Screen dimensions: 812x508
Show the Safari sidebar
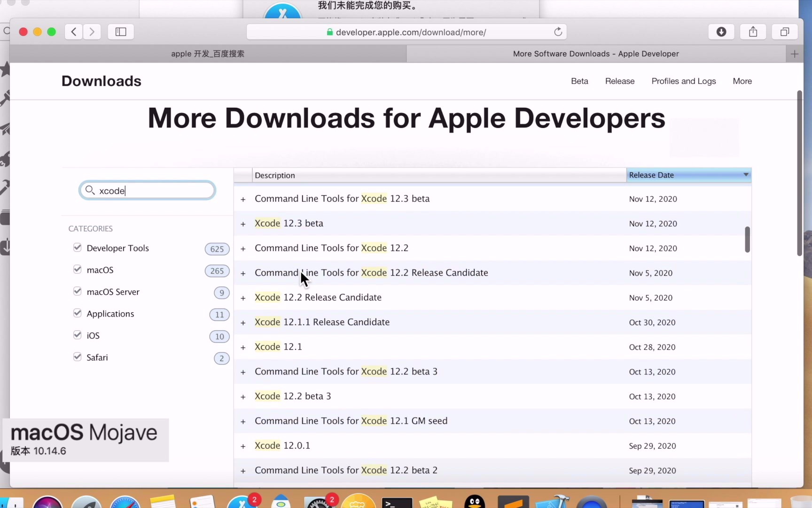pyautogui.click(x=121, y=32)
